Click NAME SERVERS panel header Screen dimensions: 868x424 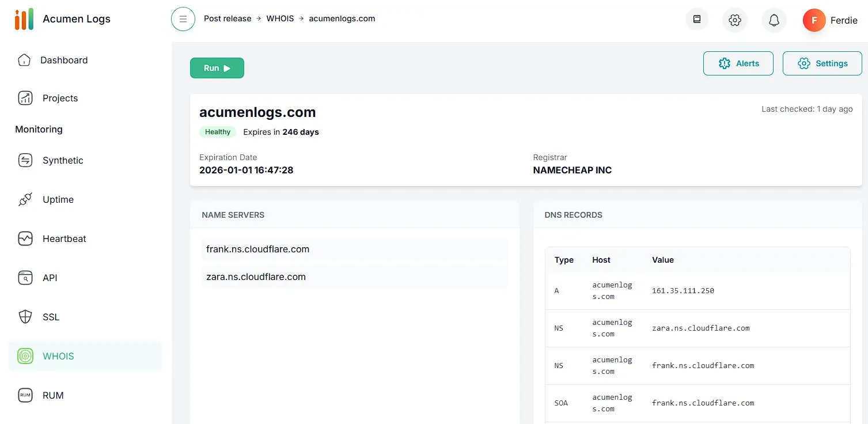pyautogui.click(x=233, y=215)
